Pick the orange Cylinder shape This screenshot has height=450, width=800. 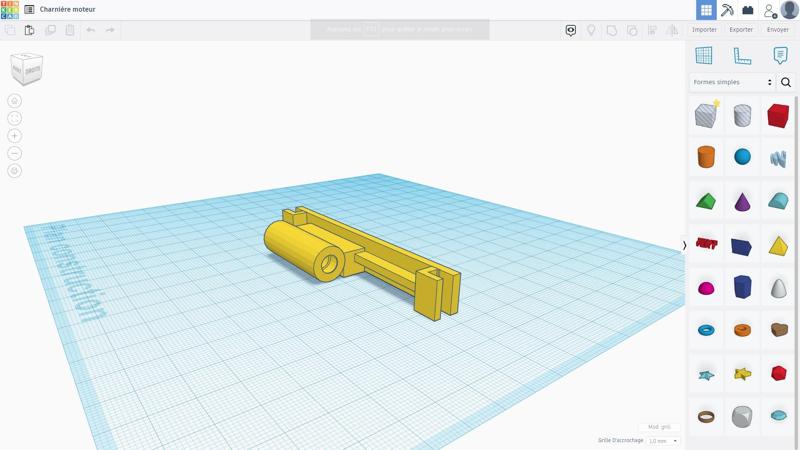tap(707, 157)
